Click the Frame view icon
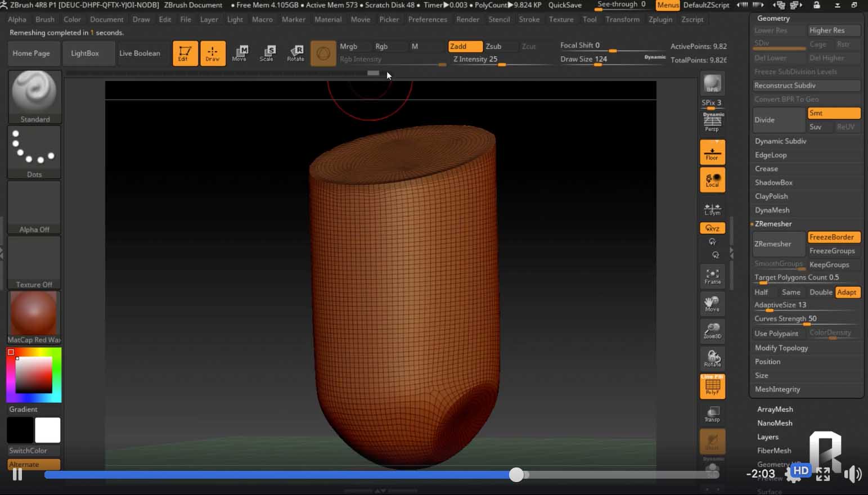The width and height of the screenshot is (868, 495). click(712, 276)
